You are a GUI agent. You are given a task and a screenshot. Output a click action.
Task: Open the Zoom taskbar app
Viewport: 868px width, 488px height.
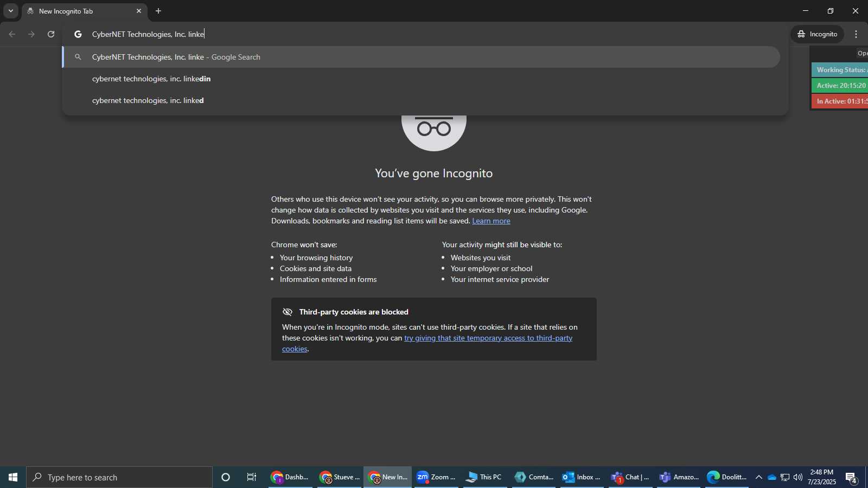[x=436, y=477]
